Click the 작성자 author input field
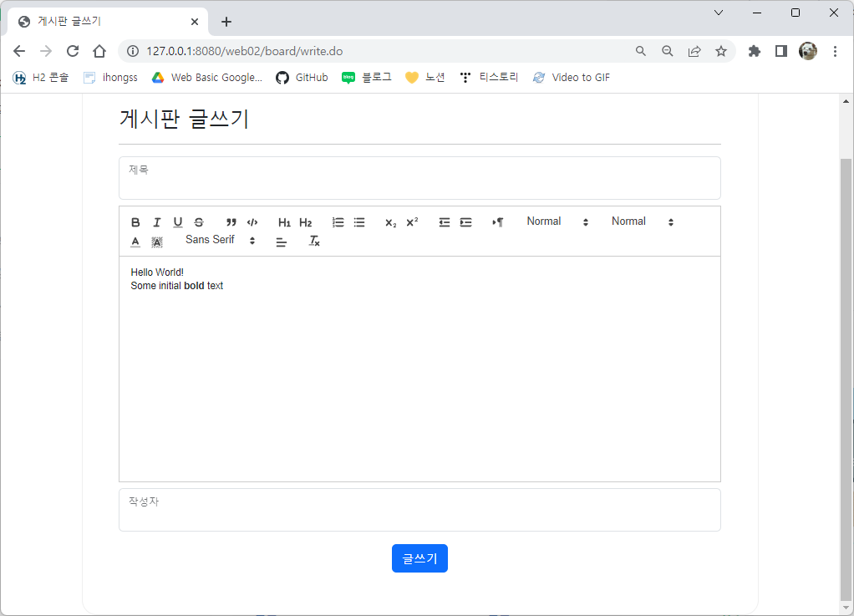The height and width of the screenshot is (616, 854). tap(420, 510)
